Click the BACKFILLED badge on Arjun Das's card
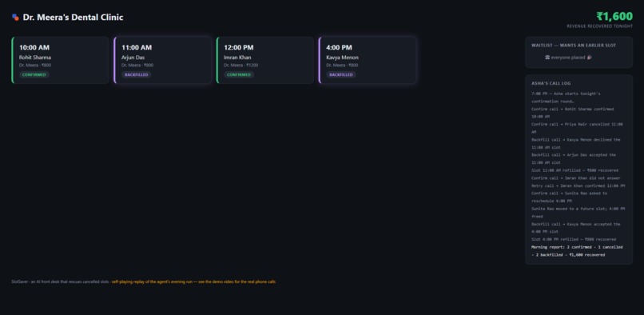The image size is (644, 315). click(x=137, y=75)
